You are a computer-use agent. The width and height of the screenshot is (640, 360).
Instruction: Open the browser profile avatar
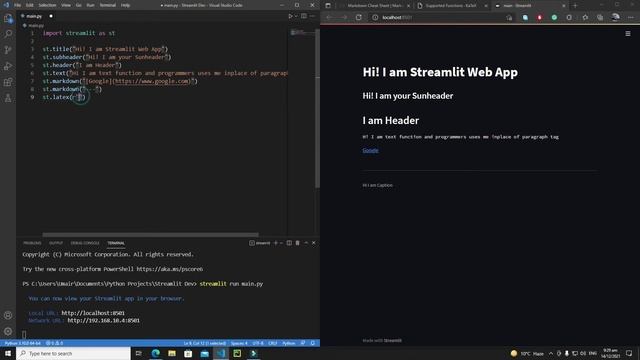pos(616,17)
